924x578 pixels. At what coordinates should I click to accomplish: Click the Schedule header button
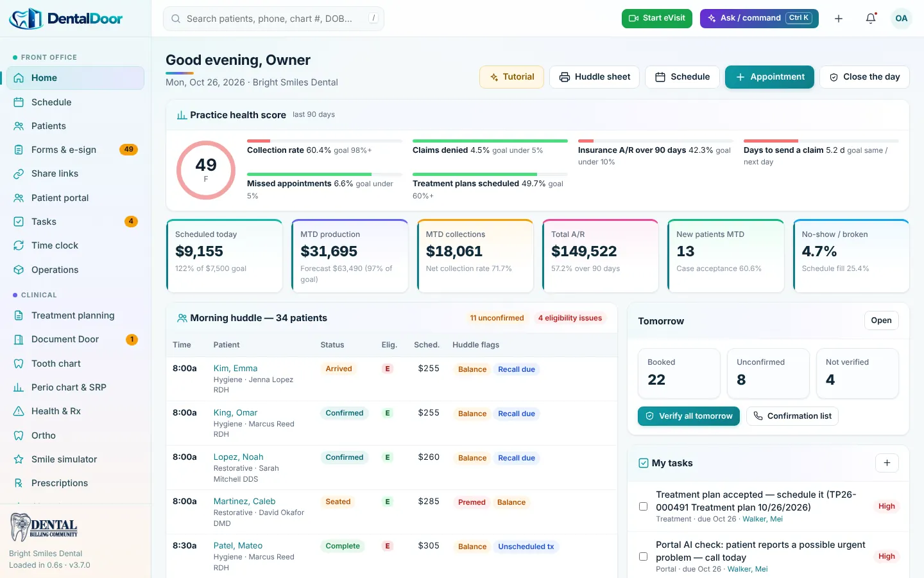(x=682, y=77)
